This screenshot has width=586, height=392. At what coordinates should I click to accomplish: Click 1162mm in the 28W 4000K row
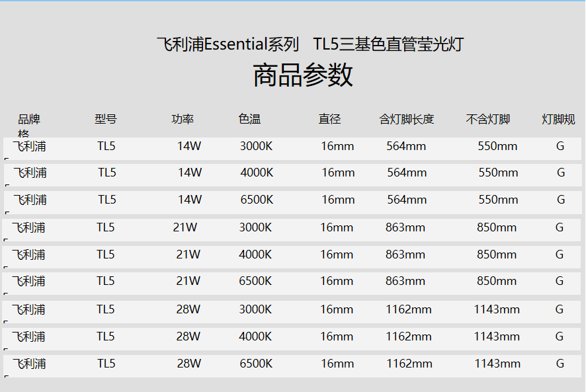[x=409, y=336]
